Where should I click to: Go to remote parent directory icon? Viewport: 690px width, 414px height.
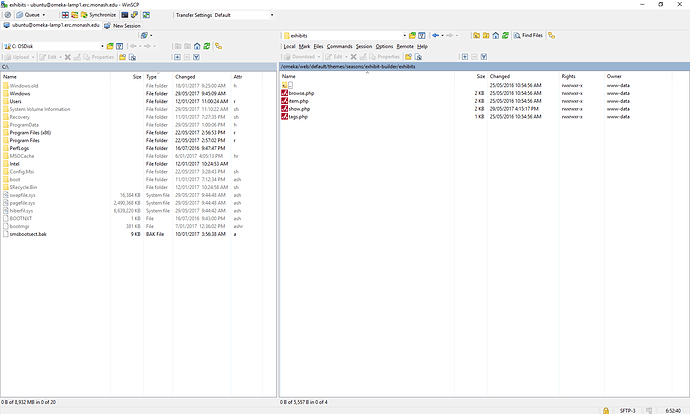point(477,36)
